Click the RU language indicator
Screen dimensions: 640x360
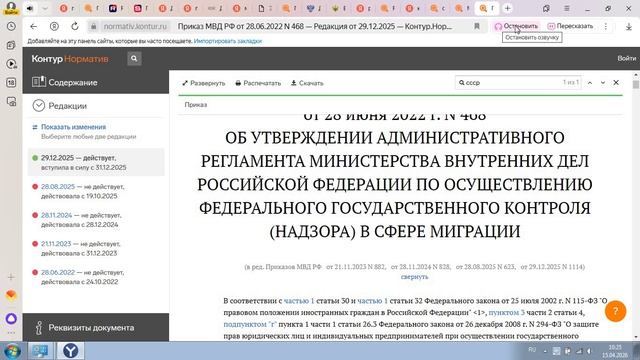pyautogui.click(x=532, y=350)
